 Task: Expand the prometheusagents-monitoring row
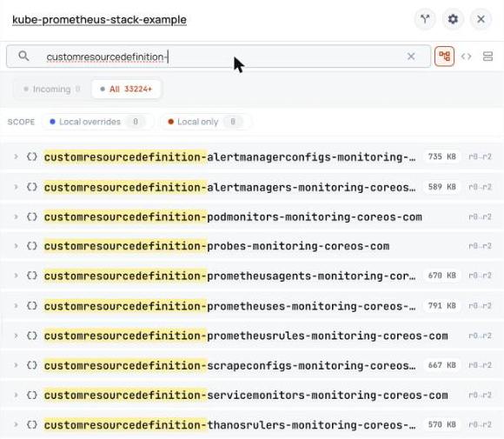[x=16, y=276]
